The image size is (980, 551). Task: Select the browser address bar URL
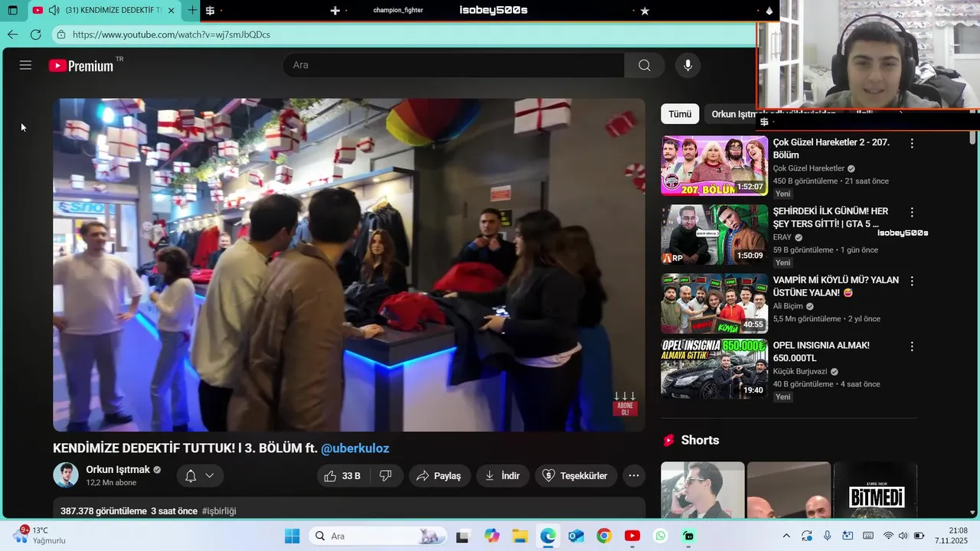click(x=171, y=34)
